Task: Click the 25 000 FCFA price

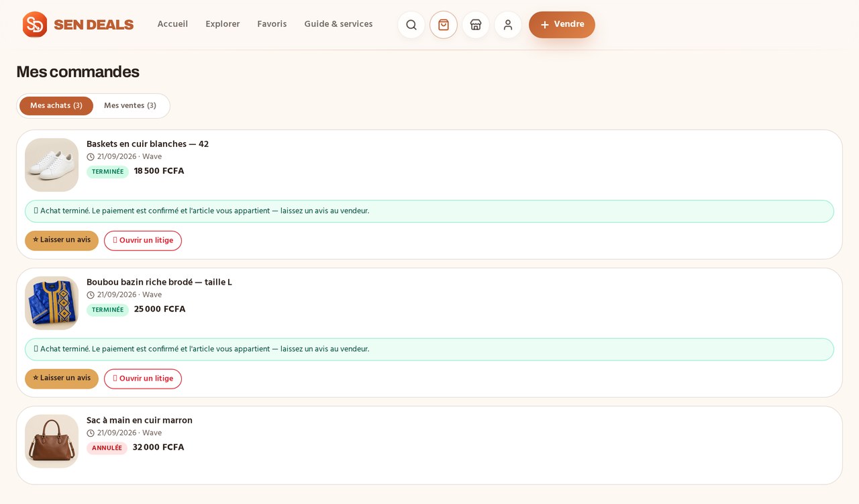Action: 160,309
